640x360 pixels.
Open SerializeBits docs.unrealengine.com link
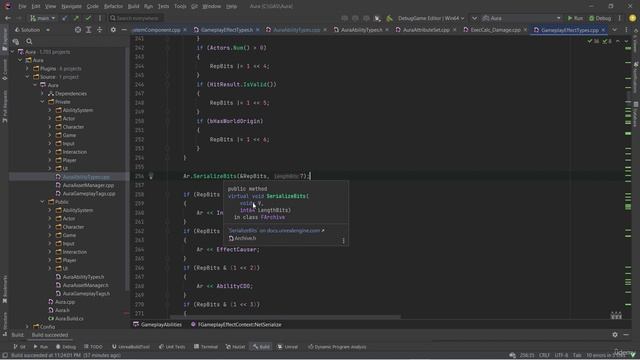pos(276,231)
